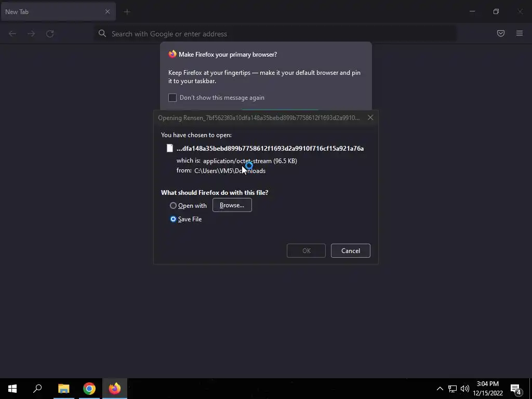Click the Firefox logo in default browser prompt

172,54
